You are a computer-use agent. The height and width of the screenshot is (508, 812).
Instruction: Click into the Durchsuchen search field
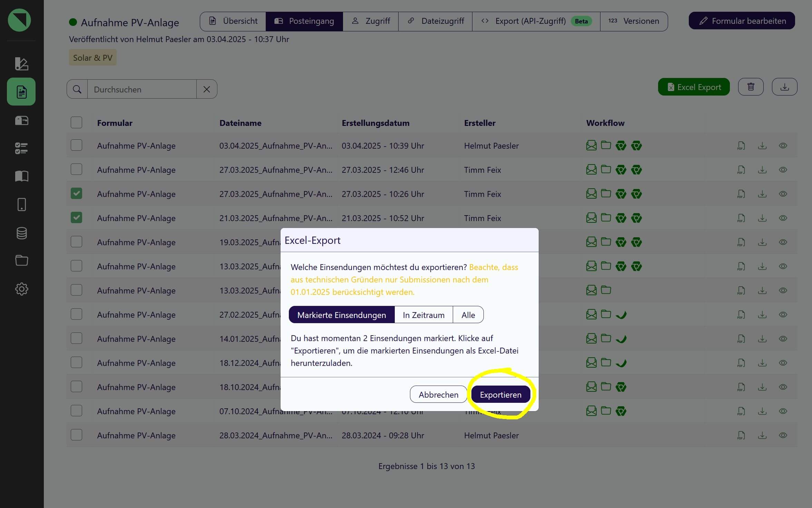pos(142,89)
